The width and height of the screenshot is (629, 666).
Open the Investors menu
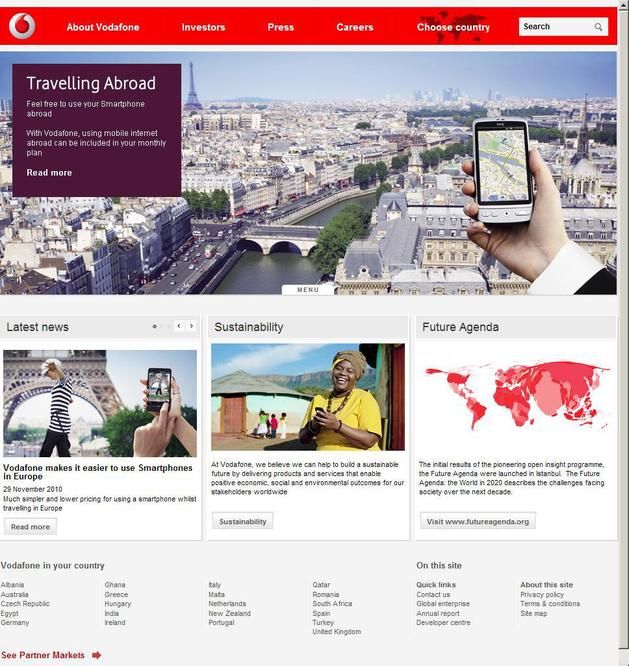203,27
